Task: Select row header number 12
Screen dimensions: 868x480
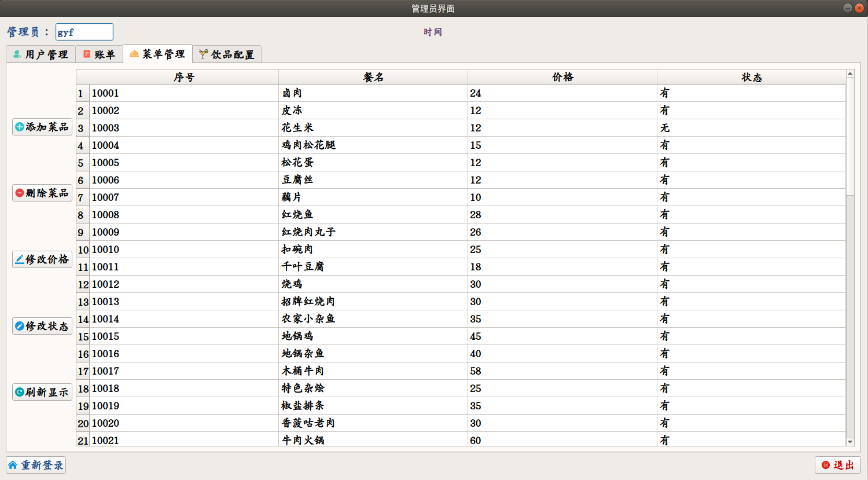Action: point(83,284)
